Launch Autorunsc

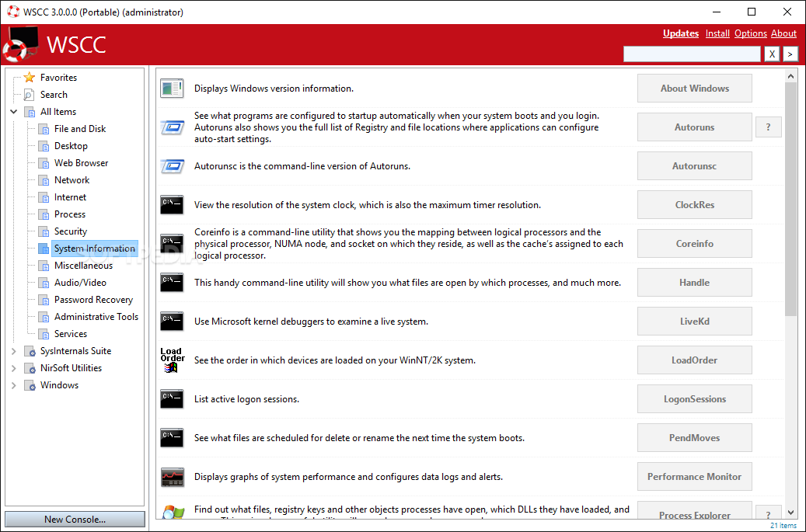(x=694, y=166)
